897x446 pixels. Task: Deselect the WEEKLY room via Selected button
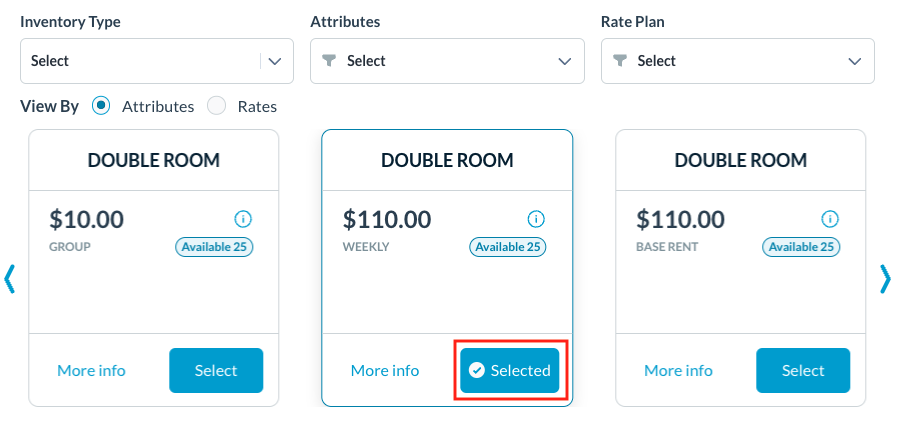pyautogui.click(x=510, y=371)
